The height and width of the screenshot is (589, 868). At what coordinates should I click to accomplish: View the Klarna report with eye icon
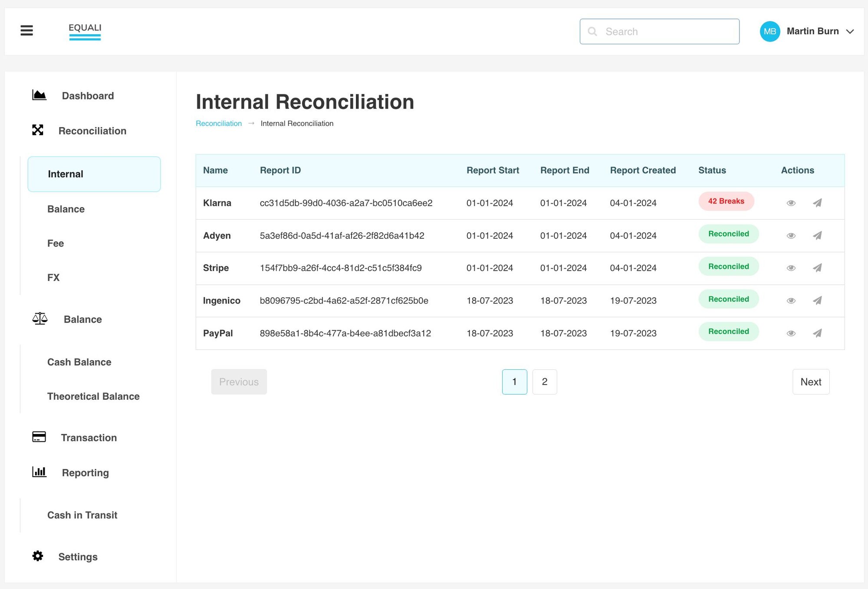point(791,203)
